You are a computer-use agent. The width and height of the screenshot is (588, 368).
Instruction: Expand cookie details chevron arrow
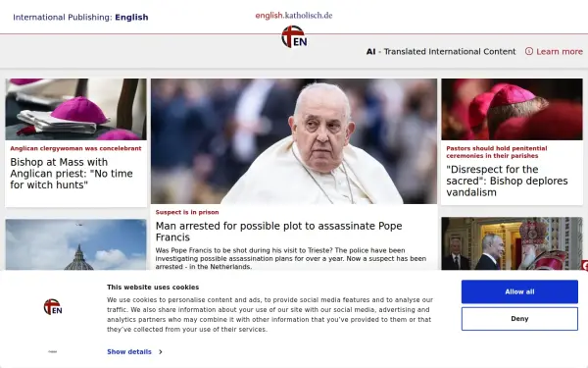tap(161, 352)
